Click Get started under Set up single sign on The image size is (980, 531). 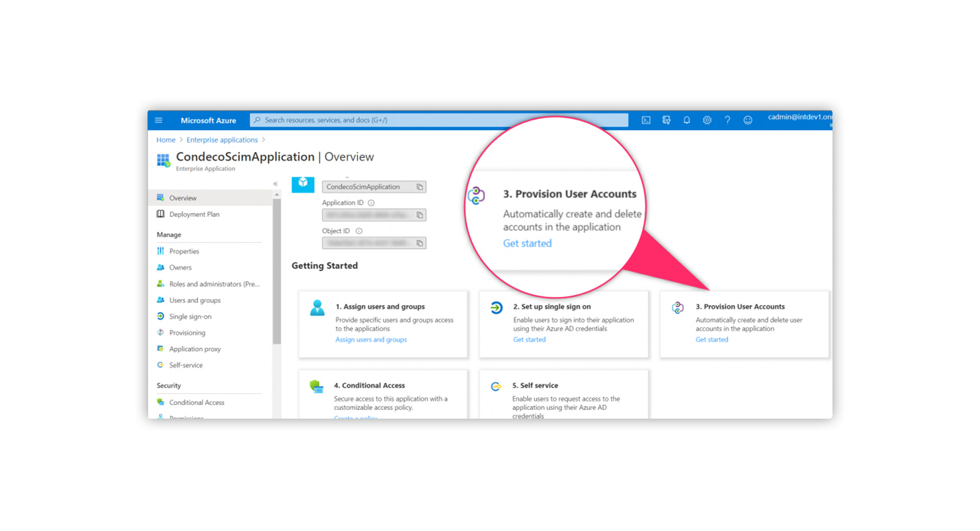tap(529, 340)
